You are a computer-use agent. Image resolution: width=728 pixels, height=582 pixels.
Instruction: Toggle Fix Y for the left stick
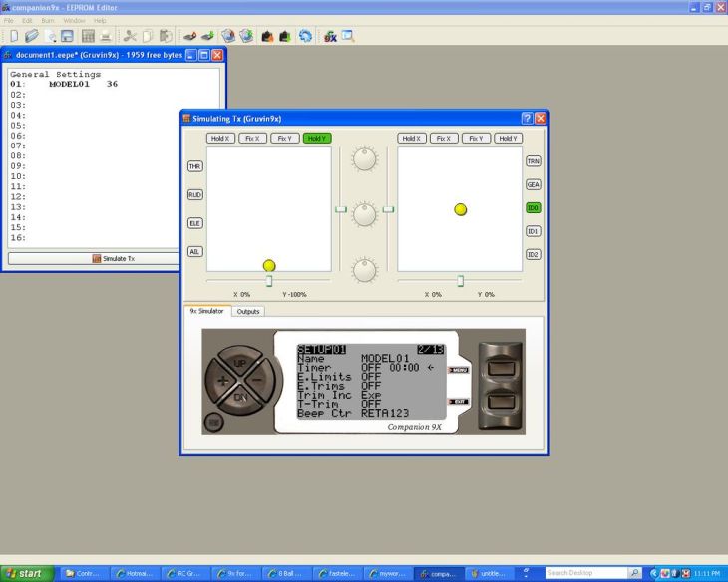coord(284,138)
